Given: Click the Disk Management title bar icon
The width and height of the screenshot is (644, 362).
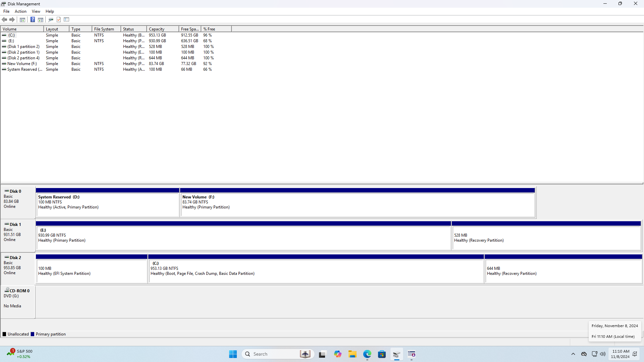Looking at the screenshot, I should click(3, 4).
